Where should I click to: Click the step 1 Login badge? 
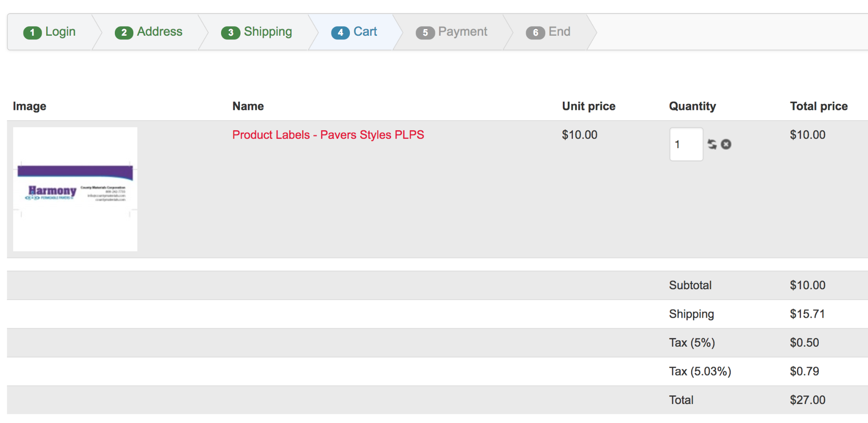(33, 33)
